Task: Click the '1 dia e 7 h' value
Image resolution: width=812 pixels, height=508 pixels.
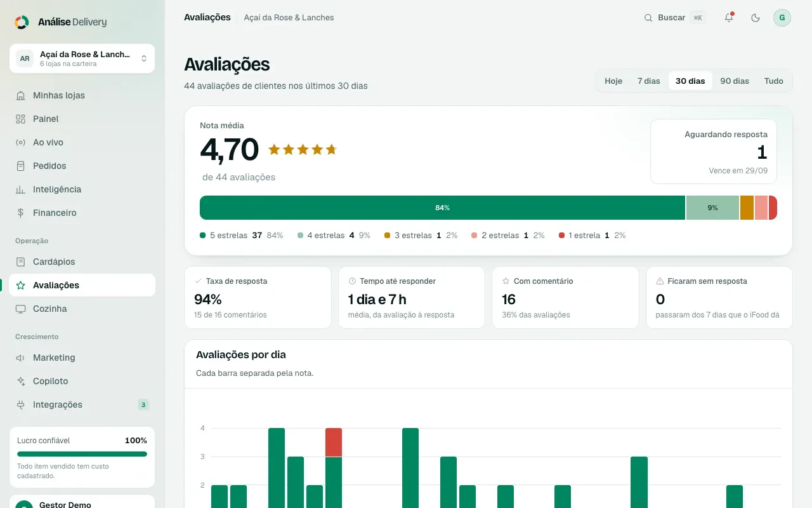Action: pyautogui.click(x=377, y=299)
